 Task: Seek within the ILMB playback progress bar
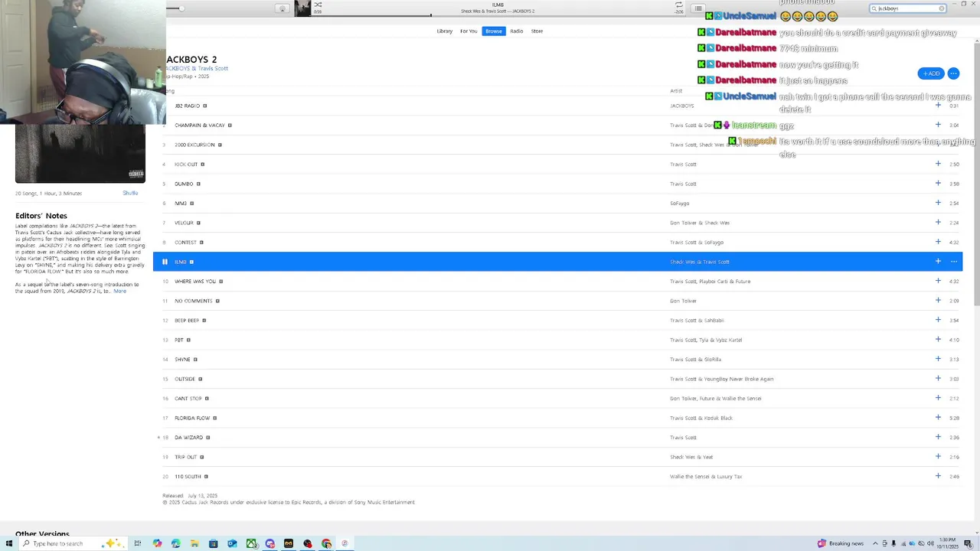(498, 15)
